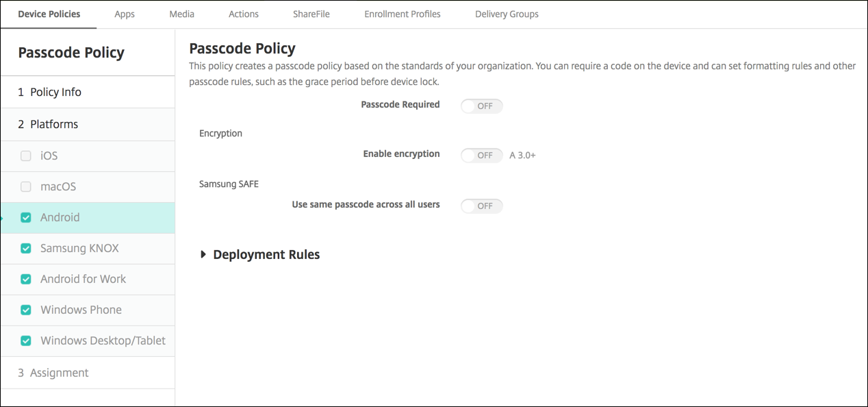Toggle the Passcode Required switch

coord(481,106)
